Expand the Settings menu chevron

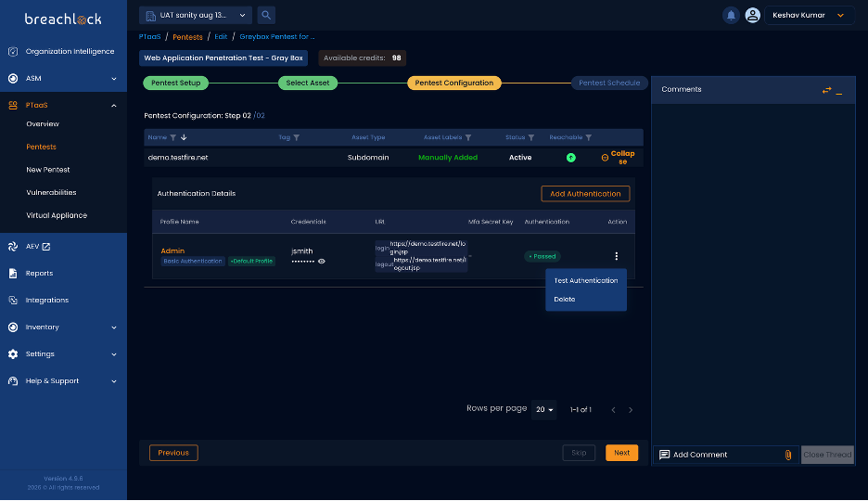(114, 354)
